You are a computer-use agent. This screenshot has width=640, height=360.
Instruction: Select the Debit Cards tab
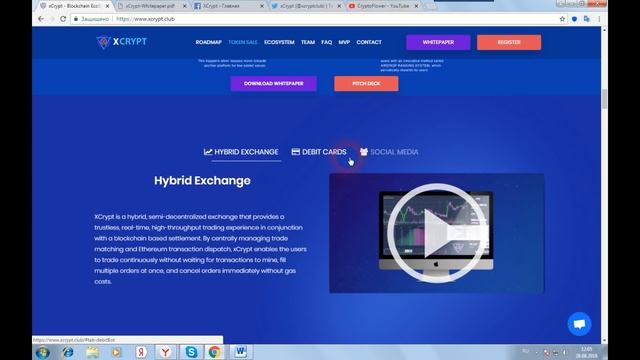[319, 152]
